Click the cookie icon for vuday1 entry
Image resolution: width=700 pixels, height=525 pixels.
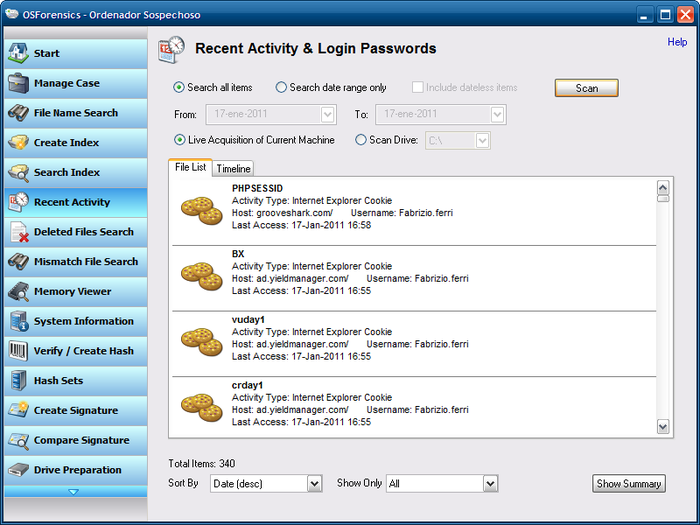[x=201, y=342]
